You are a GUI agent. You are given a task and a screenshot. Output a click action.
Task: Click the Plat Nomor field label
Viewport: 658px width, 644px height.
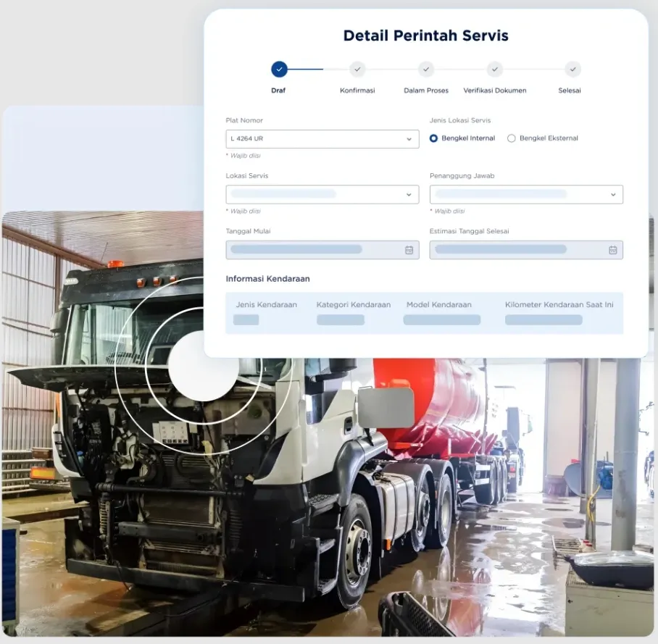(x=244, y=120)
